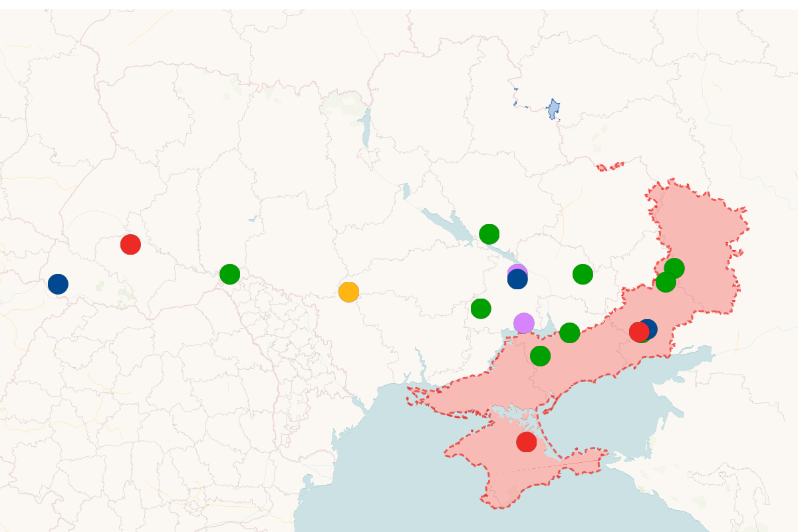The image size is (798, 532).
Task: Click the orange marker in central Ukraine near Vinnytsia
Action: tap(348, 293)
